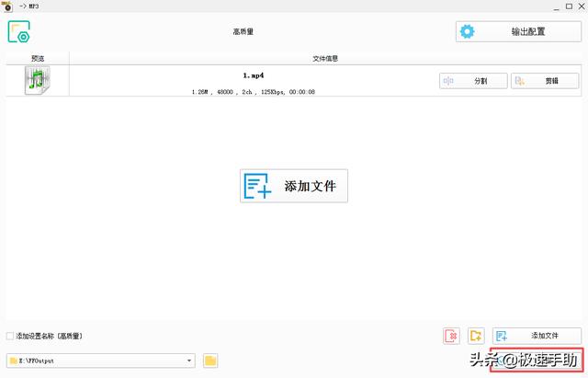Click the preset settings icon at top left
This screenshot has height=378, width=588.
click(18, 32)
